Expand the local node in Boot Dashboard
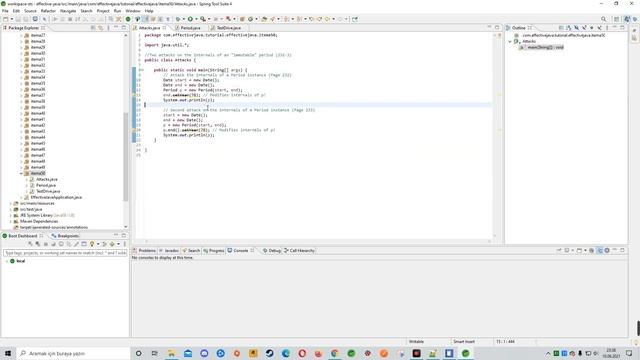The width and height of the screenshot is (640, 360). [7, 261]
